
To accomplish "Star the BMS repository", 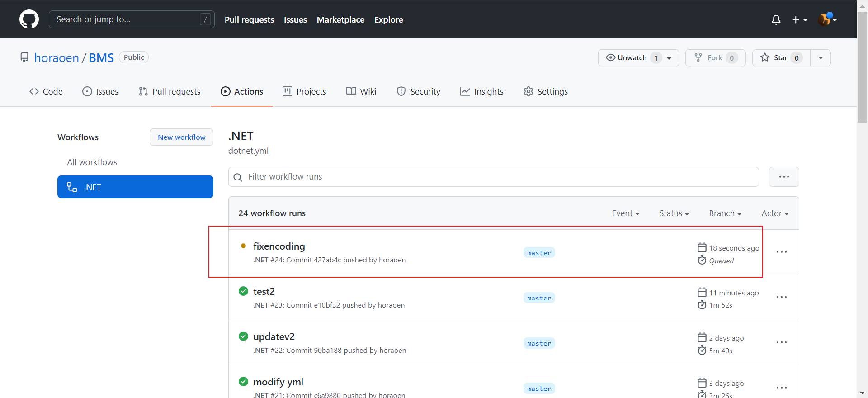I will tap(781, 58).
